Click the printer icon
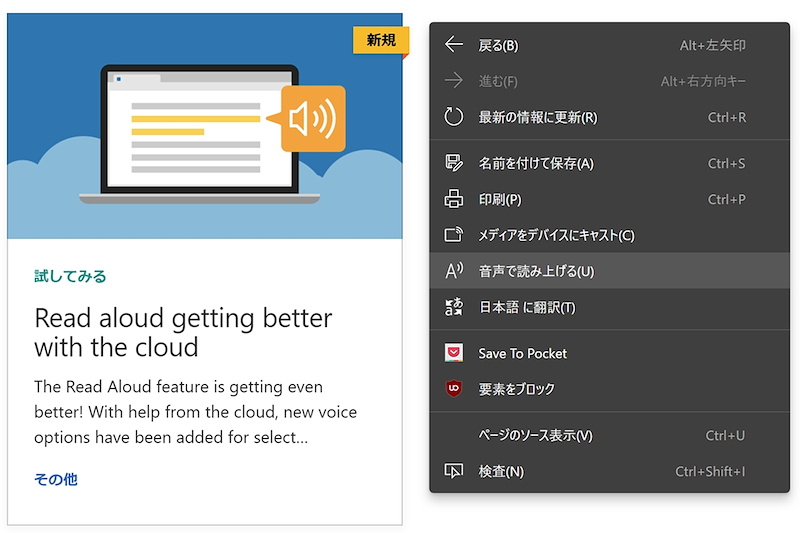This screenshot has height=533, width=800. pos(454,199)
